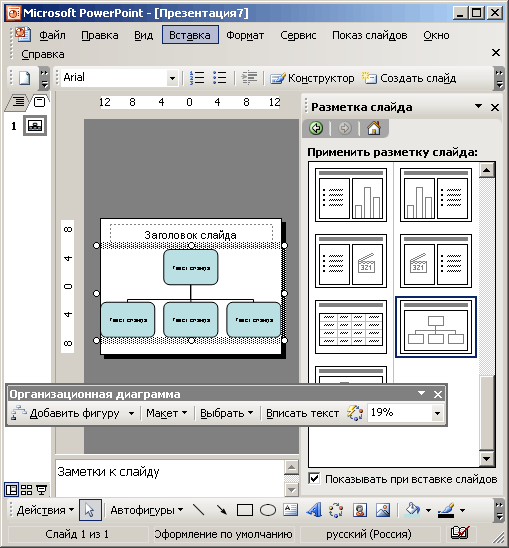This screenshot has height=548, width=509.
Task: Insert clip art picture
Action: (x=360, y=510)
